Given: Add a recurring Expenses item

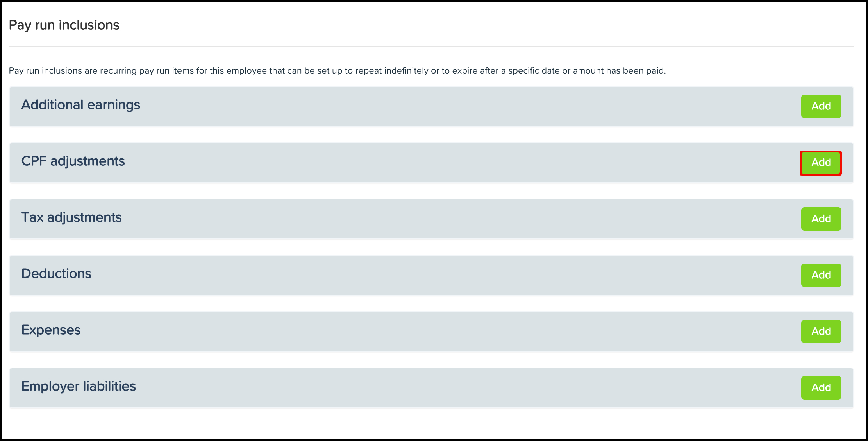Looking at the screenshot, I should coord(821,332).
